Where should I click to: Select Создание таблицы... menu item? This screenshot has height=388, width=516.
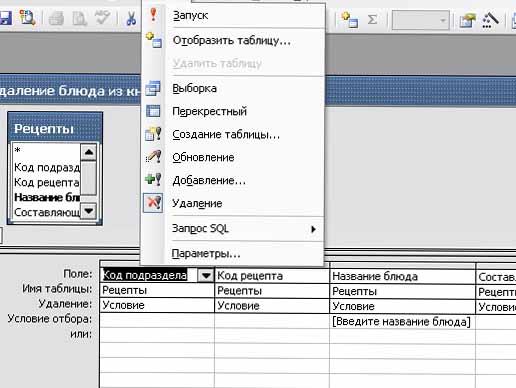tap(233, 134)
